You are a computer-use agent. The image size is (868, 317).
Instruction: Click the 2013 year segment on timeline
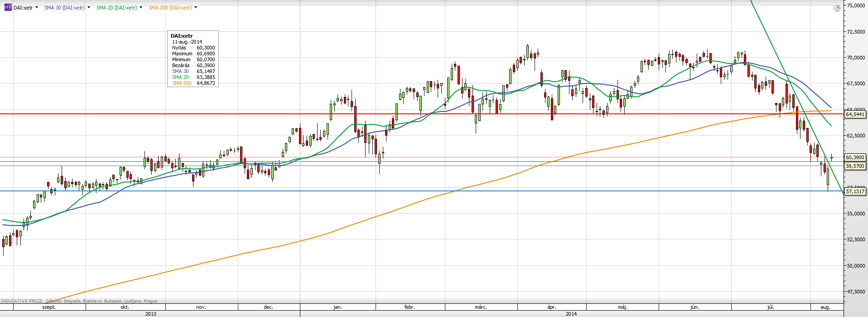150,314
